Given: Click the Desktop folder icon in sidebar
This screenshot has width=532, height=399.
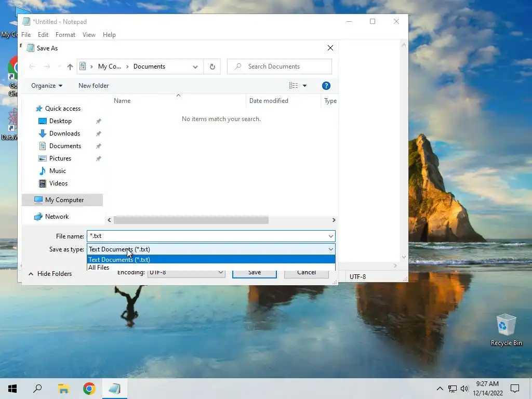Looking at the screenshot, I should 43,121.
